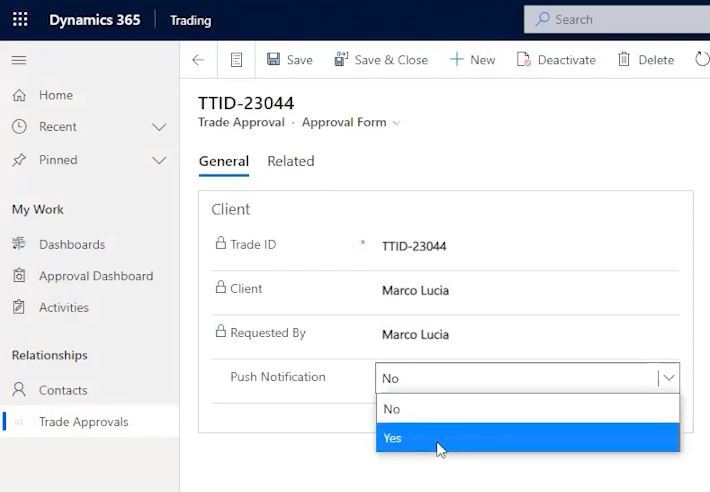Toggle the Push Notification dropdown arrow
This screenshot has height=492, width=710.
point(669,378)
